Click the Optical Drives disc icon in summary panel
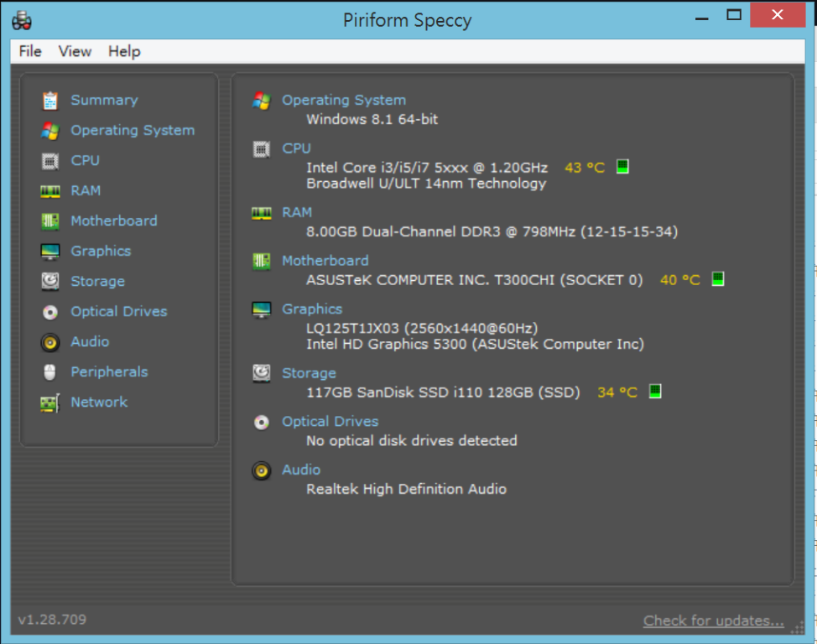The image size is (817, 644). click(x=262, y=422)
